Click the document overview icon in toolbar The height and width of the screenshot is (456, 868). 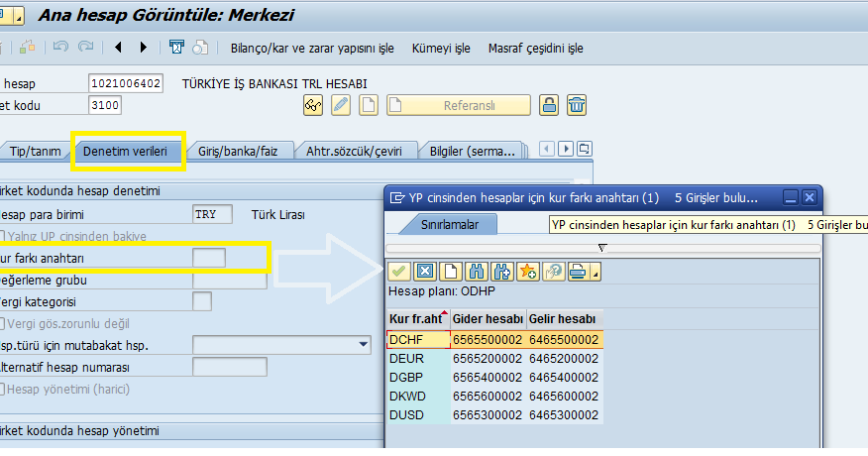pyautogui.click(x=200, y=48)
